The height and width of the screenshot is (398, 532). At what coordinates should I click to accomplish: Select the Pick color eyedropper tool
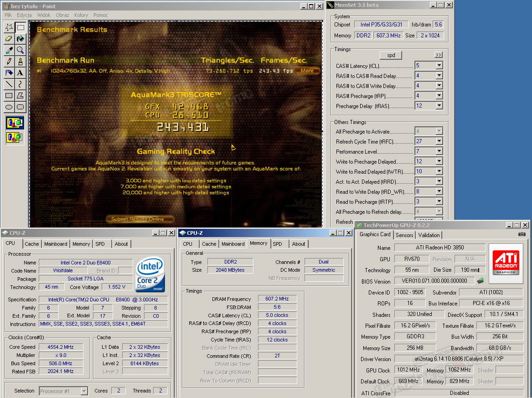pyautogui.click(x=9, y=50)
